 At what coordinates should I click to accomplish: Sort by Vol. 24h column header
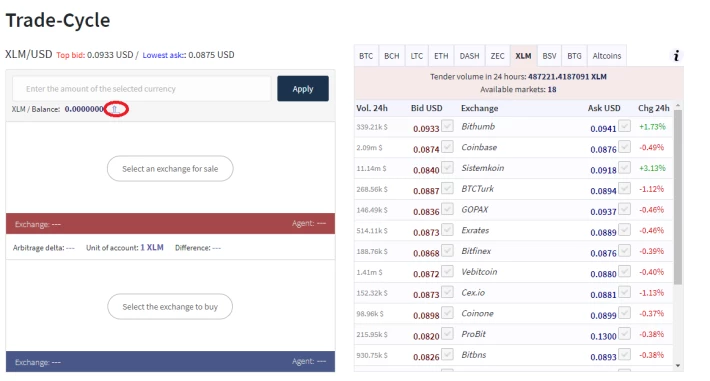coord(372,108)
